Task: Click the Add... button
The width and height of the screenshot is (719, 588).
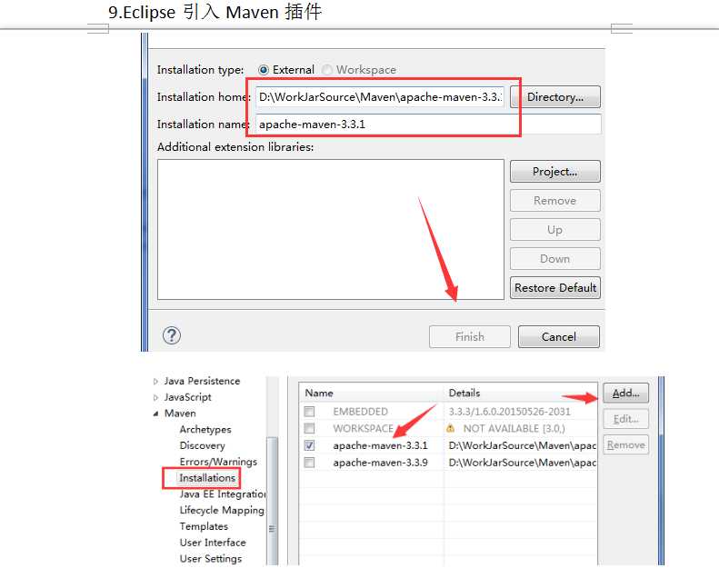Action: (x=625, y=394)
